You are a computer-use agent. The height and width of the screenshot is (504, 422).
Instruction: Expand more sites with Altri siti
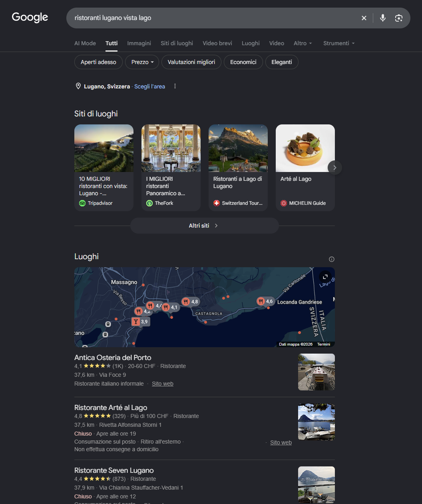pos(204,226)
